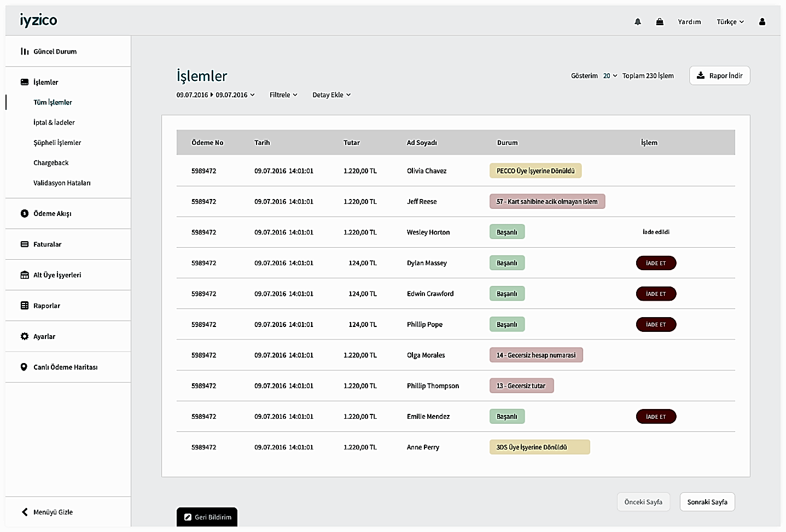Click Ad Soyadı column header

pos(422,143)
